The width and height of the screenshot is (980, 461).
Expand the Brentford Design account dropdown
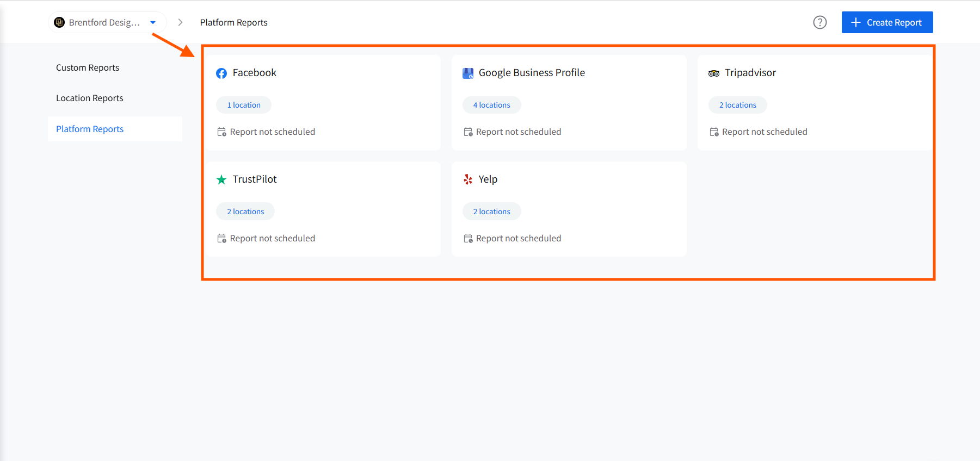pos(153,22)
